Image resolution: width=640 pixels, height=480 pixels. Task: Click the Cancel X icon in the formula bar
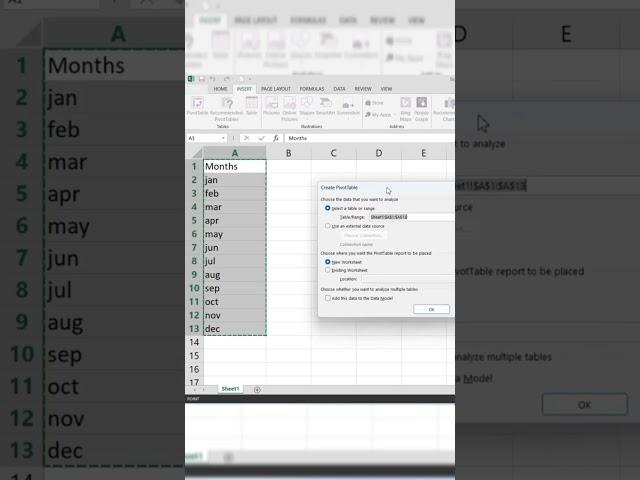point(247,138)
